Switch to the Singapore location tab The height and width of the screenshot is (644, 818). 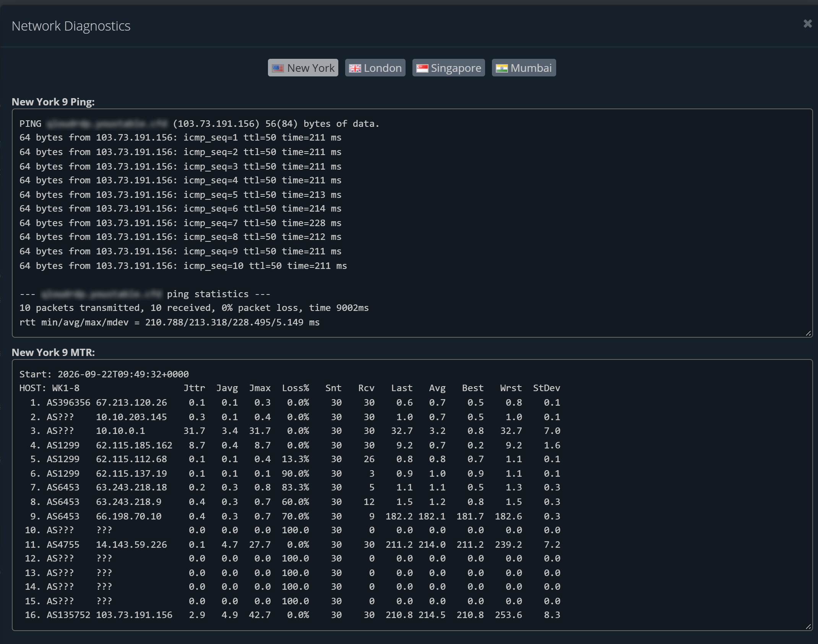tap(448, 68)
